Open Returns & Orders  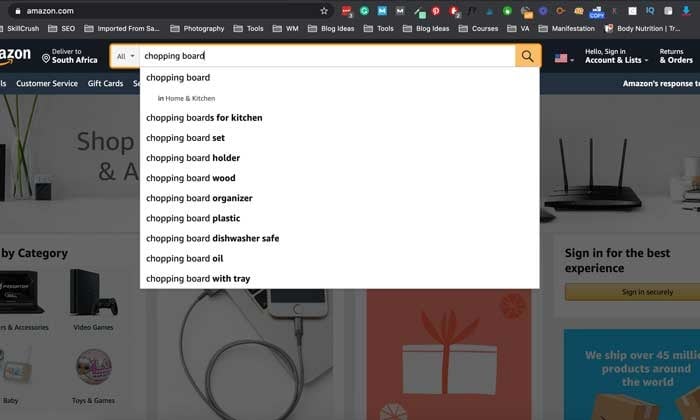(x=676, y=56)
